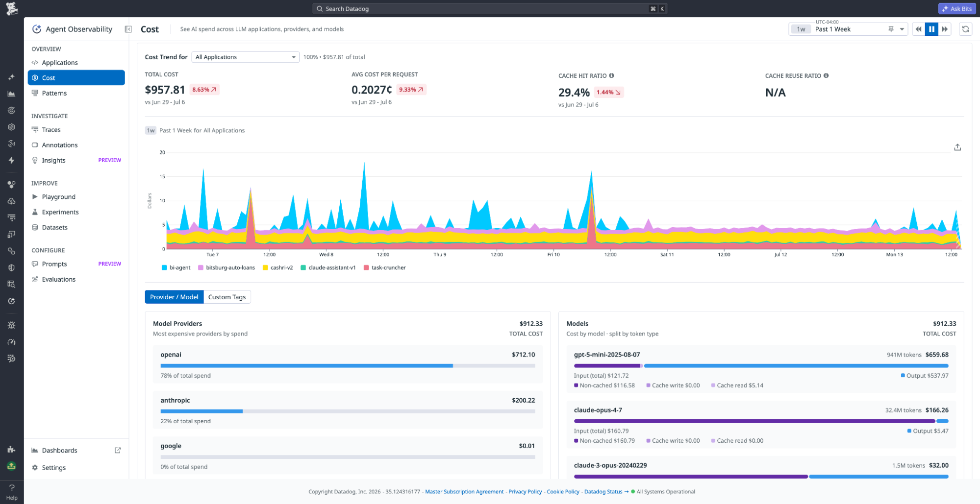Toggle the bitsburg-auto-loans series in the legend
The height and width of the screenshot is (504, 980).
[x=226, y=267]
